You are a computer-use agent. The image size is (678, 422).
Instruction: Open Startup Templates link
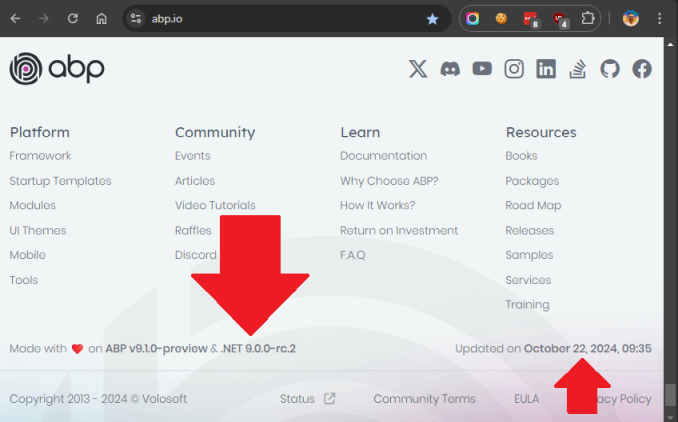point(61,181)
